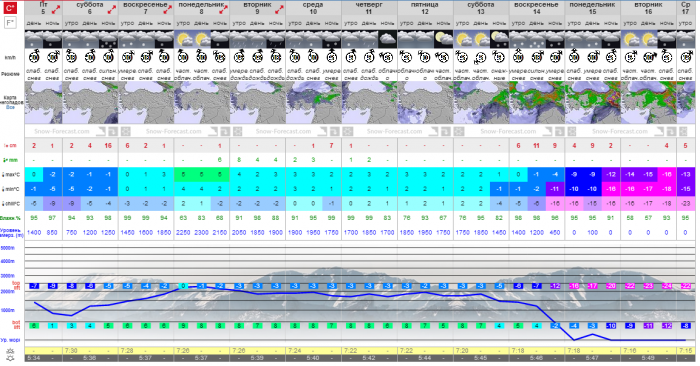
Task: Click Saturday 13 night snow showers icon
Action: pos(499,39)
